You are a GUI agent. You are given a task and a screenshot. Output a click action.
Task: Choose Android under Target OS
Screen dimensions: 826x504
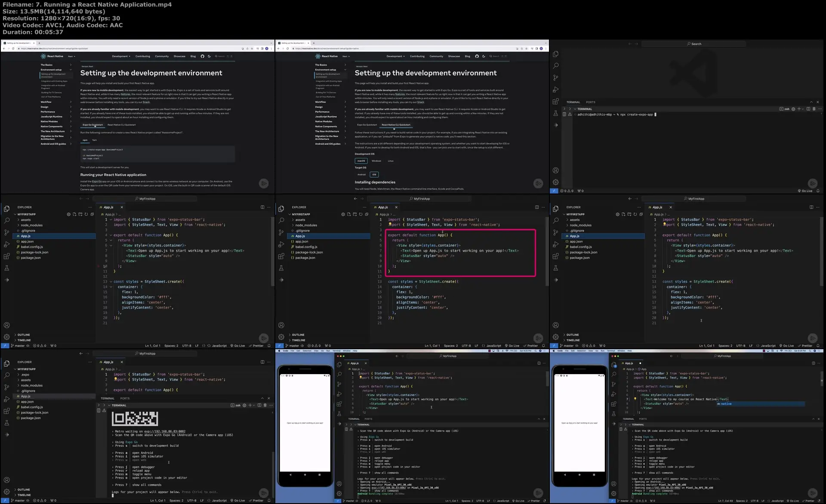361,175
